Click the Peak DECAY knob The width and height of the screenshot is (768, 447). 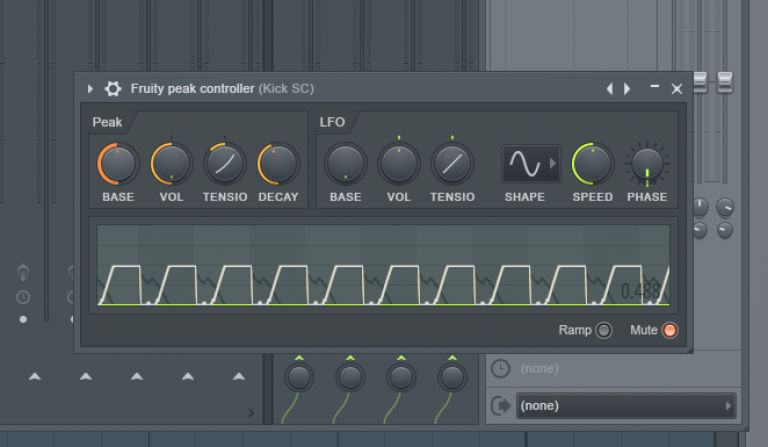[x=278, y=164]
